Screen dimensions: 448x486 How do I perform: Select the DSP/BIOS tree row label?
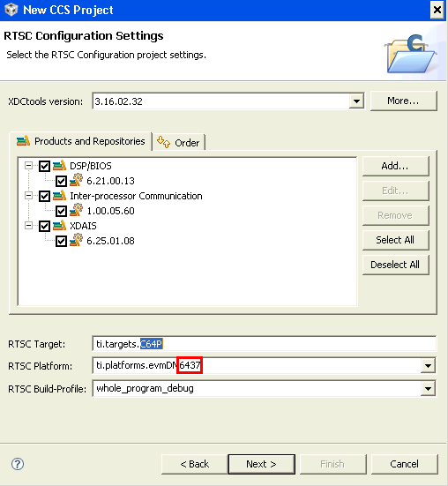coord(91,166)
